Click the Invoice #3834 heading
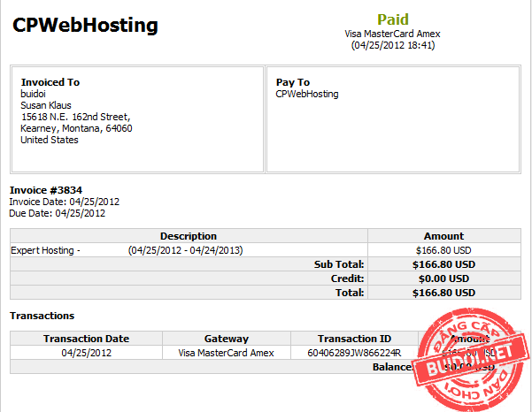This screenshot has width=532, height=412. tap(48, 190)
